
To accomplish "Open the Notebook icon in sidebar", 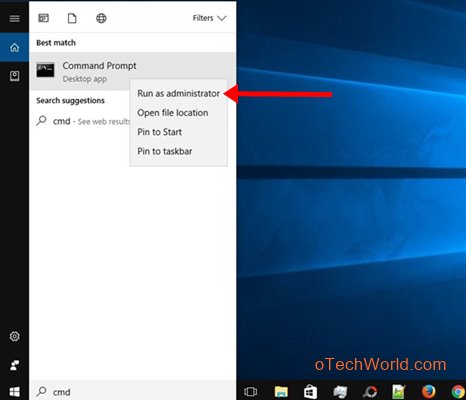I will coord(14,76).
